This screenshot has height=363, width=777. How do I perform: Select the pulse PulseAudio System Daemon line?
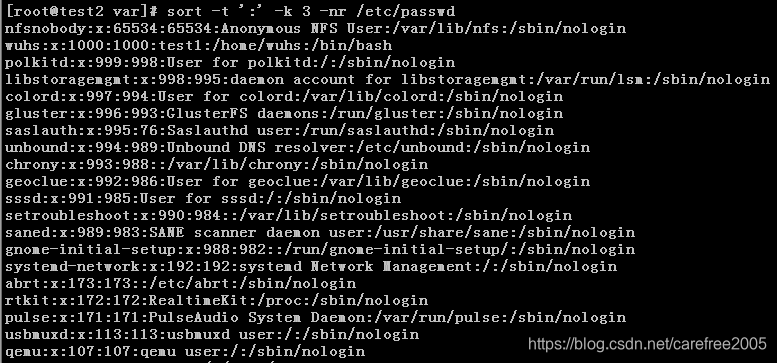315,317
